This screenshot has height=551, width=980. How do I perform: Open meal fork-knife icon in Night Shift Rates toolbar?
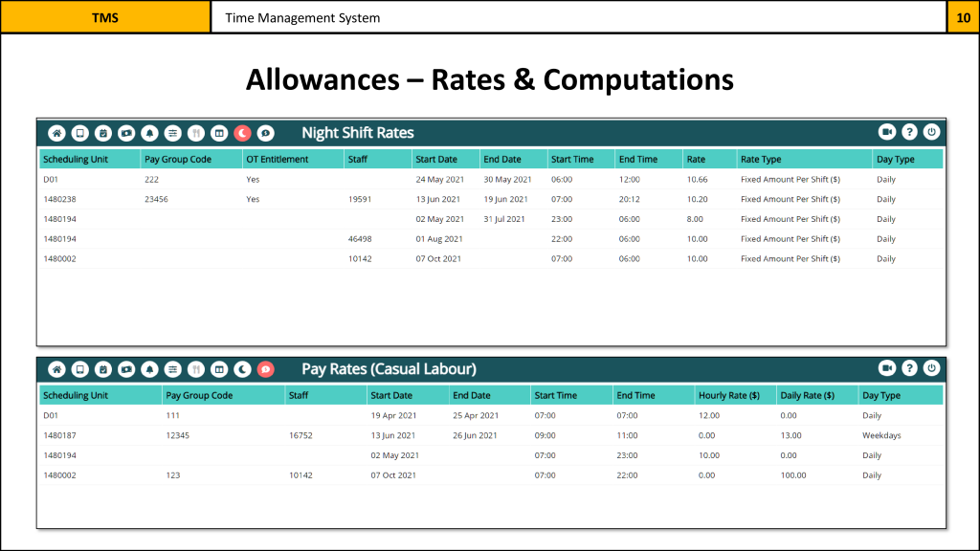(x=196, y=133)
